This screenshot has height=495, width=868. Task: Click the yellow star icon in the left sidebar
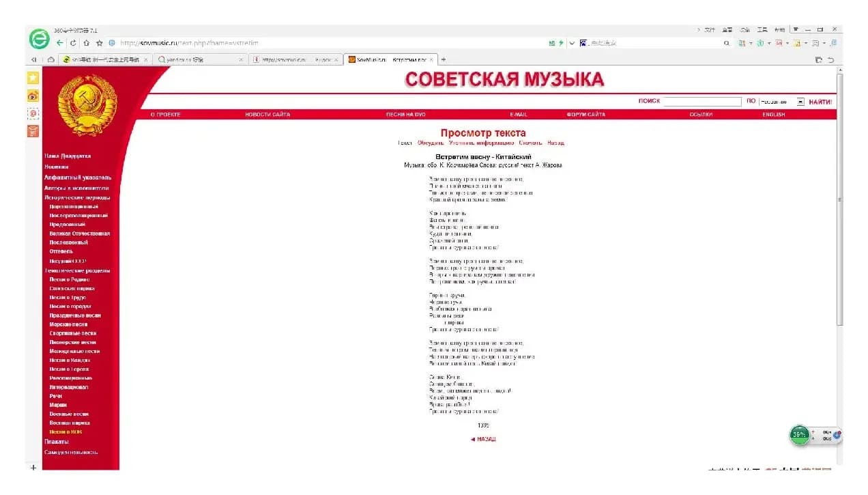[33, 77]
